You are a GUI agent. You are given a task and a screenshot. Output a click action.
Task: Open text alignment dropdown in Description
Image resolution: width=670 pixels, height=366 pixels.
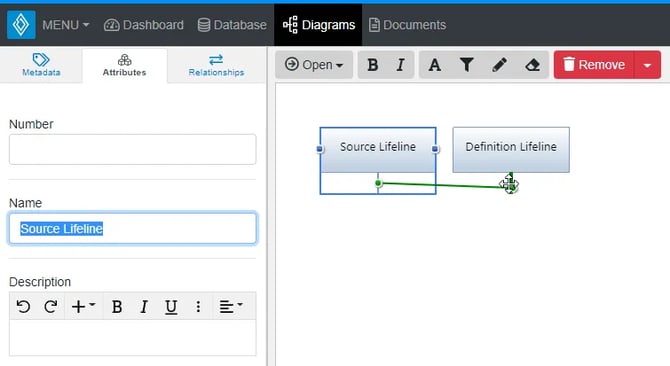coord(231,307)
